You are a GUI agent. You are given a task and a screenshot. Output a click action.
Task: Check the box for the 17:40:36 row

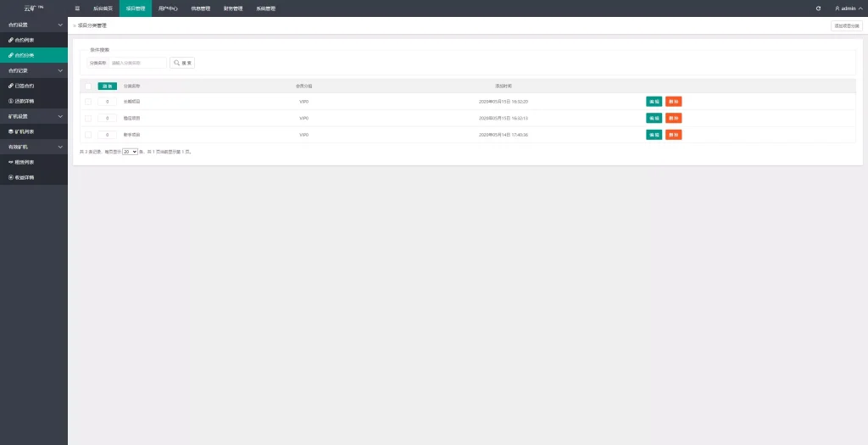click(88, 135)
